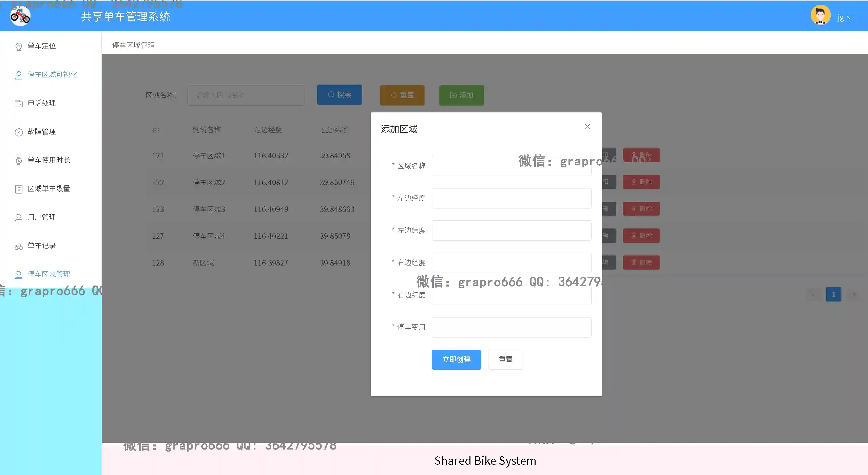This screenshot has height=475, width=868.
Task: Click into the 左边经度 field
Action: 511,198
